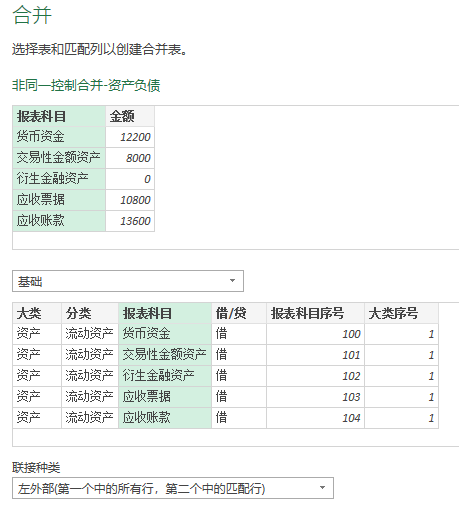Select the 大类 column header in second table
This screenshot has width=459, height=505.
[37, 313]
